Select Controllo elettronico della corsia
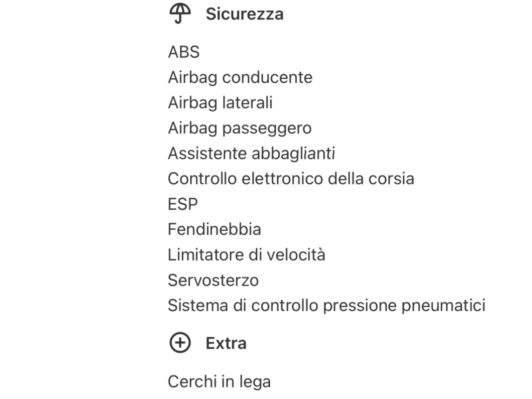 [291, 179]
